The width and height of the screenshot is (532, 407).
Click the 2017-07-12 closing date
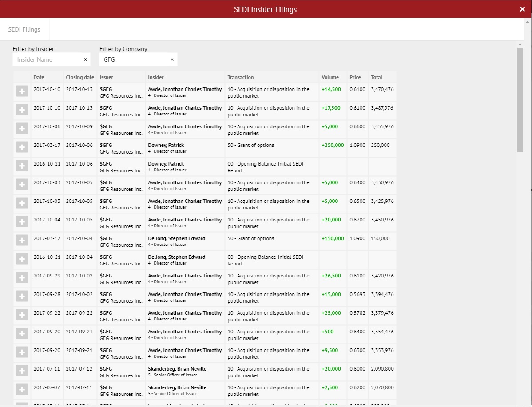pyautogui.click(x=79, y=369)
